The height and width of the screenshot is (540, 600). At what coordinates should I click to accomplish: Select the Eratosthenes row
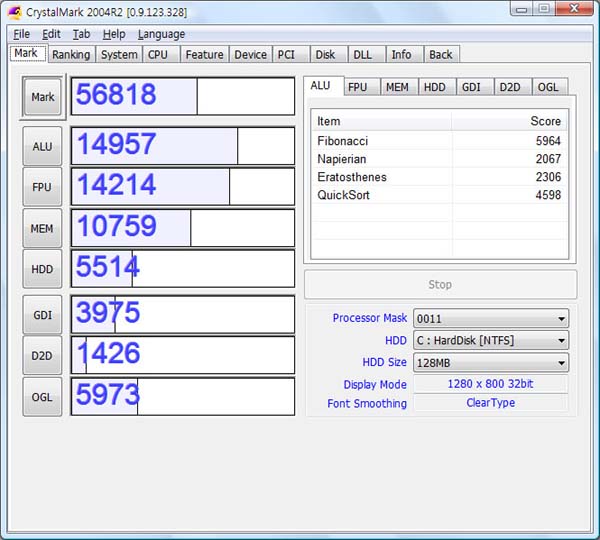[x=439, y=177]
